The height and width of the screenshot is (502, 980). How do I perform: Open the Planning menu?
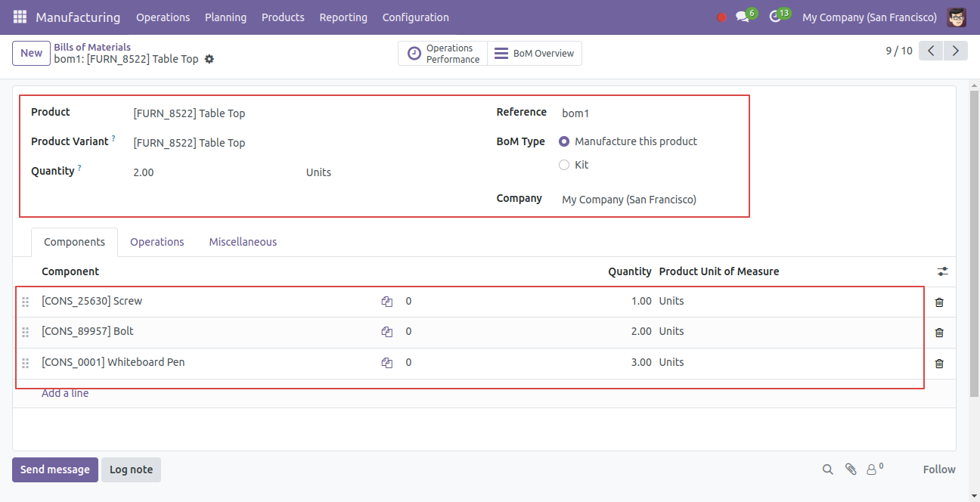pyautogui.click(x=226, y=17)
